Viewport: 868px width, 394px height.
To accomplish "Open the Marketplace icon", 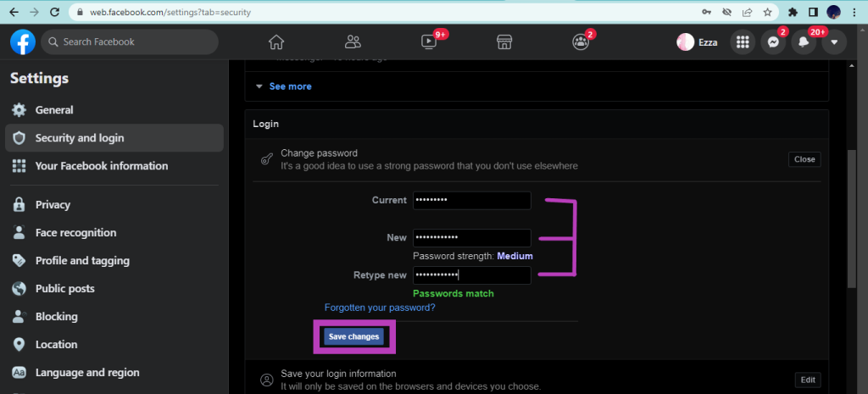I will coord(504,42).
